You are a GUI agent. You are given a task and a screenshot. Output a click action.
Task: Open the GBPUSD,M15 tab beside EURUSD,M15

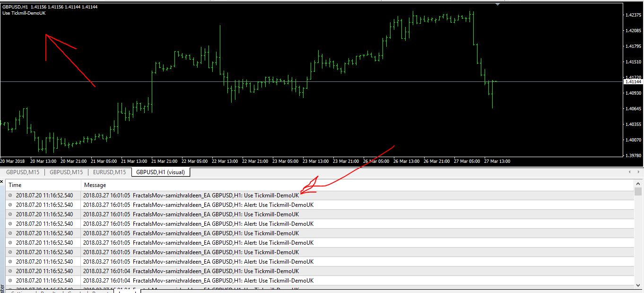pyautogui.click(x=66, y=172)
